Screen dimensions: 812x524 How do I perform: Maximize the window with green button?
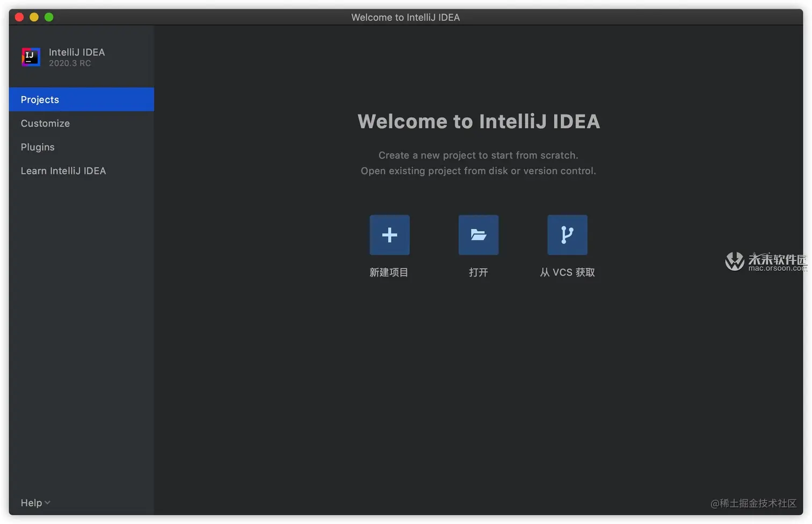click(49, 17)
